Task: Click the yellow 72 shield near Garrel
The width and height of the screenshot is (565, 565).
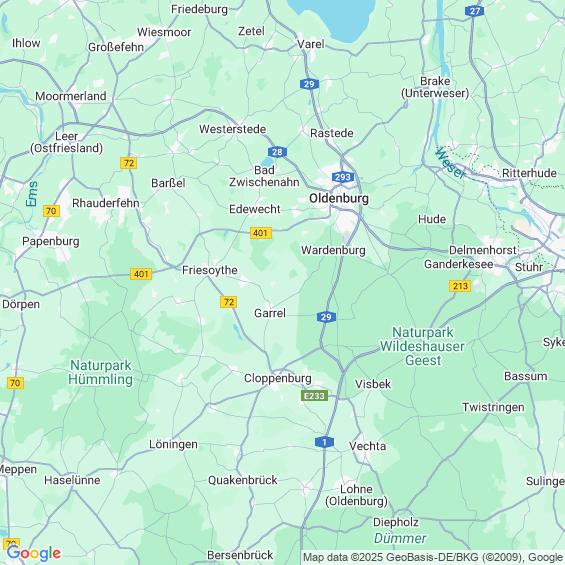Action: tap(228, 302)
